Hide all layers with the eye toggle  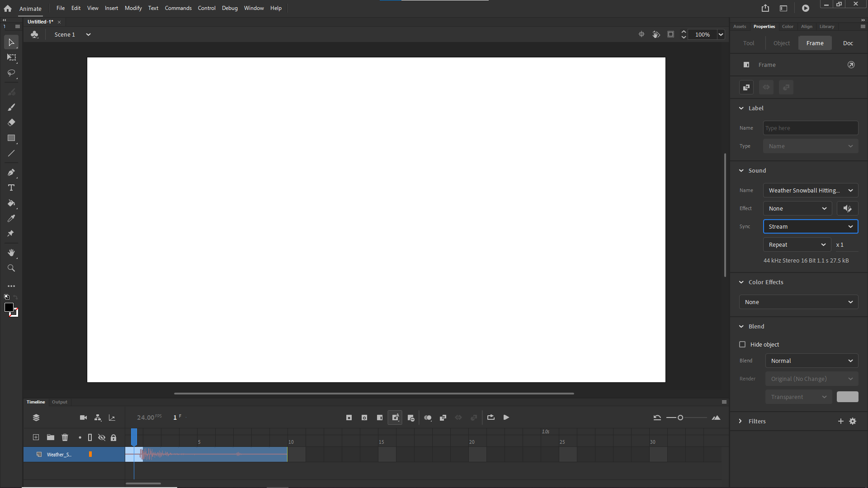[102, 437]
